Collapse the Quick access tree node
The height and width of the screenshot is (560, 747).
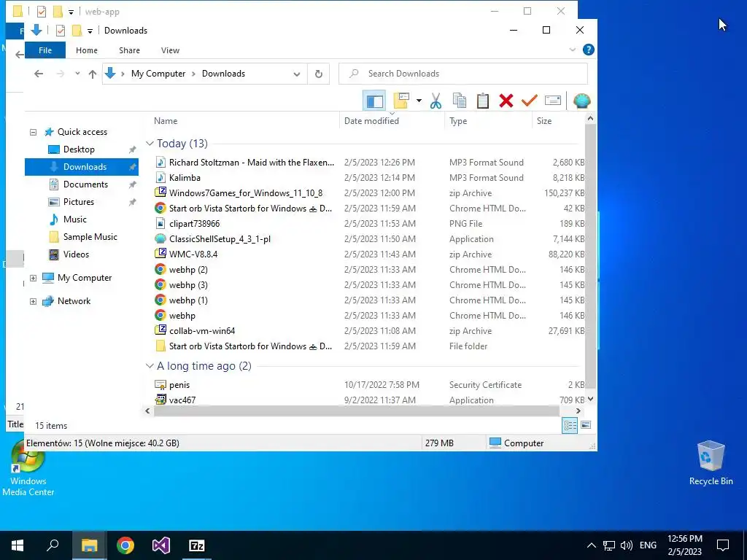pos(33,132)
